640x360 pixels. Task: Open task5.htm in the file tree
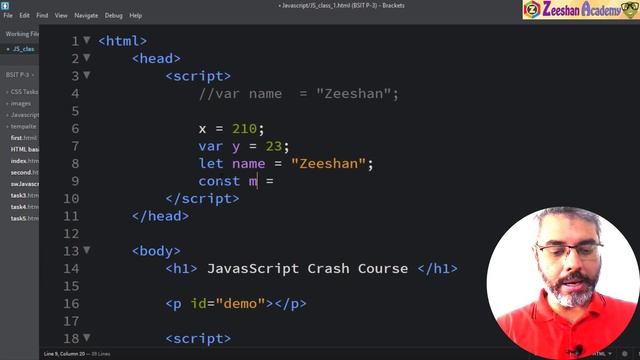click(24, 218)
